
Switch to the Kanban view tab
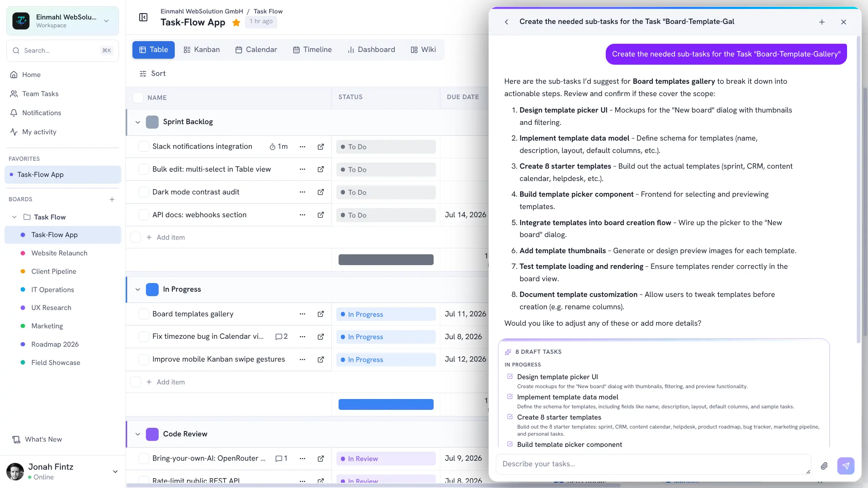click(x=202, y=50)
